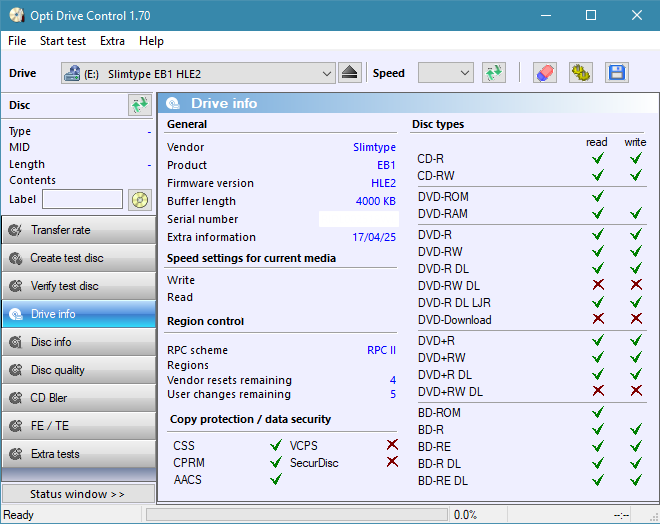Open the Start test menu
This screenshot has height=524, width=660.
(x=63, y=41)
